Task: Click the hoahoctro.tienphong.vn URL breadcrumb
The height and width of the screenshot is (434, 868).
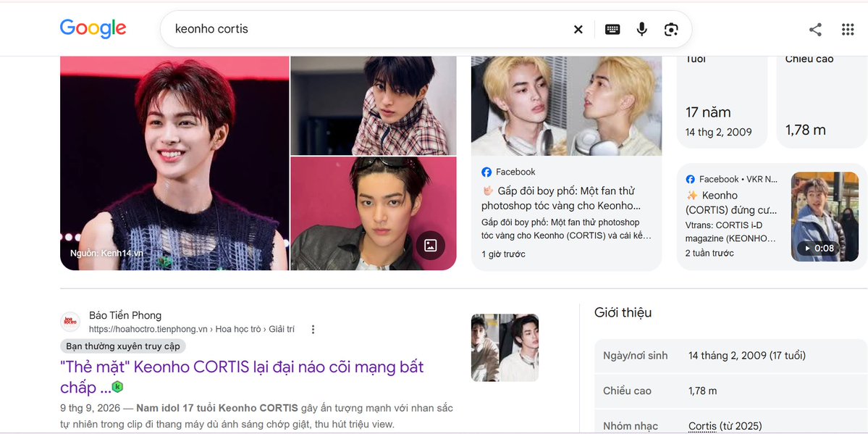Action: [x=192, y=329]
